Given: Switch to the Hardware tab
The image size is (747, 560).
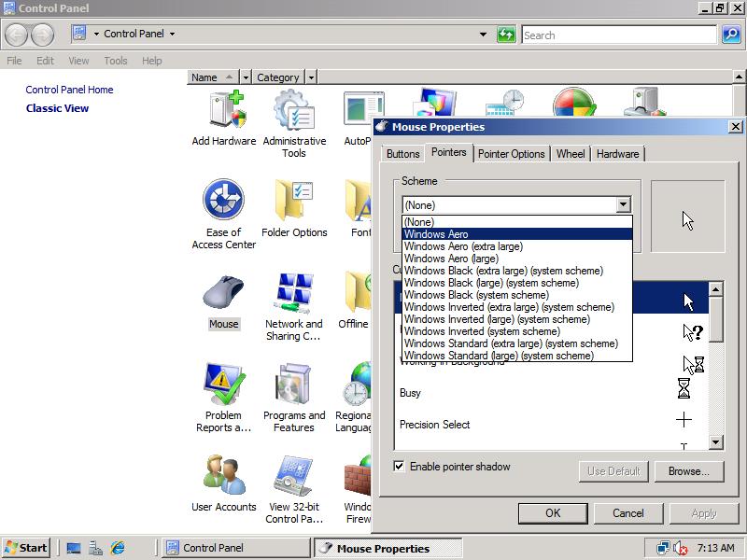Looking at the screenshot, I should pyautogui.click(x=617, y=154).
